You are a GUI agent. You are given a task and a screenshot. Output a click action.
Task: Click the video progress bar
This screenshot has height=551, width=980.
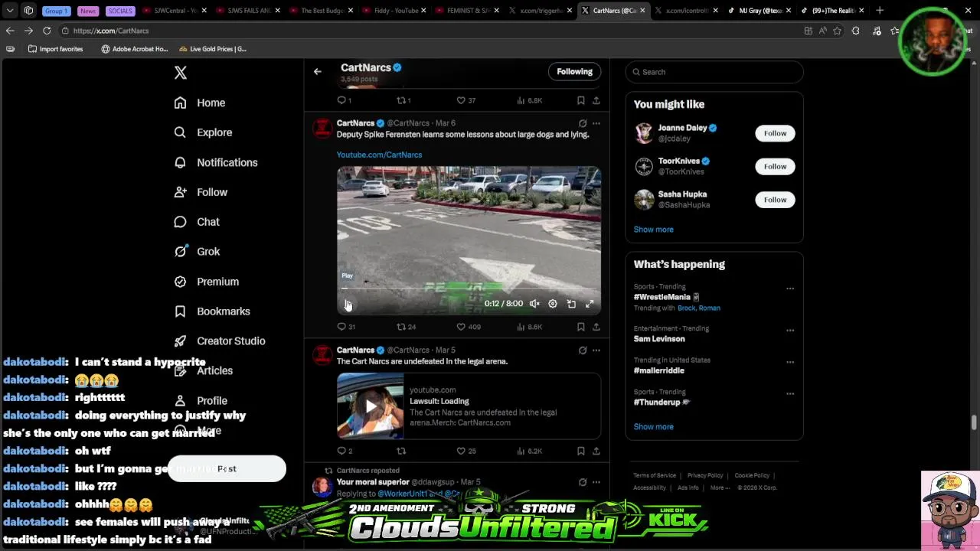click(469, 289)
